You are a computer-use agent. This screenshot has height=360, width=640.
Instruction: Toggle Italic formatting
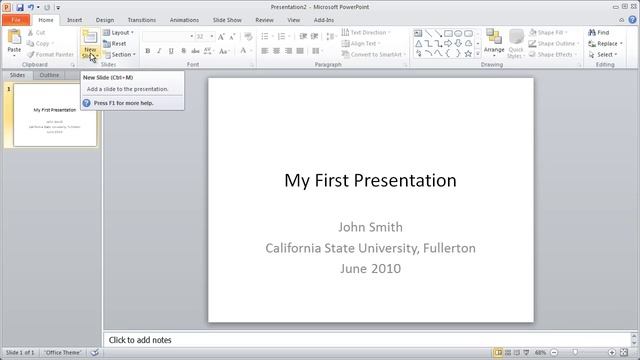(x=159, y=51)
